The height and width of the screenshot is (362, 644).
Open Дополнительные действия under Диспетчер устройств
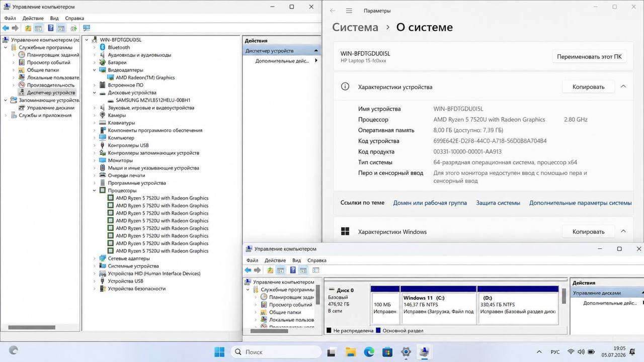click(x=282, y=61)
